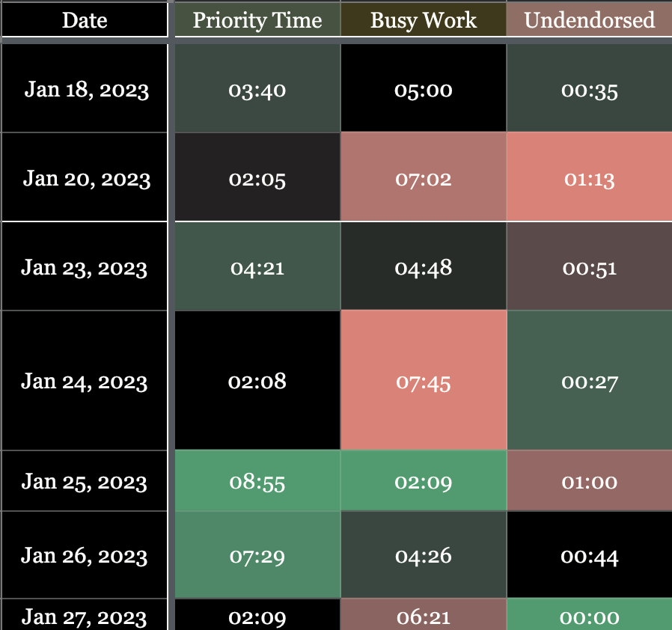This screenshot has width=672, height=630.
Task: Select the green 08:55 Priority Time cell
Action: tap(257, 482)
